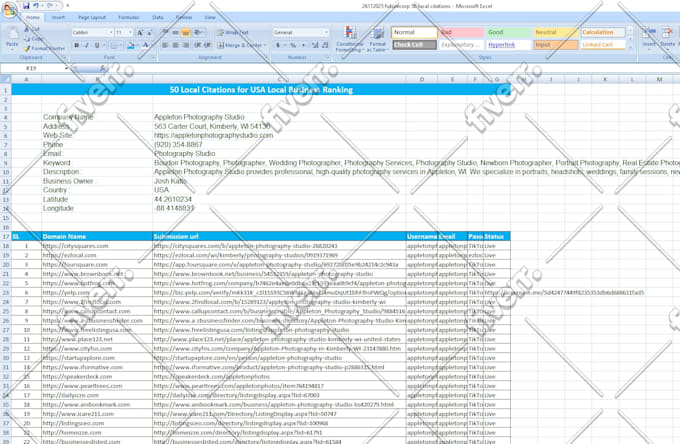Screen dimensions: 680x444
Task: Toggle underline formatting
Action: pos(97,45)
